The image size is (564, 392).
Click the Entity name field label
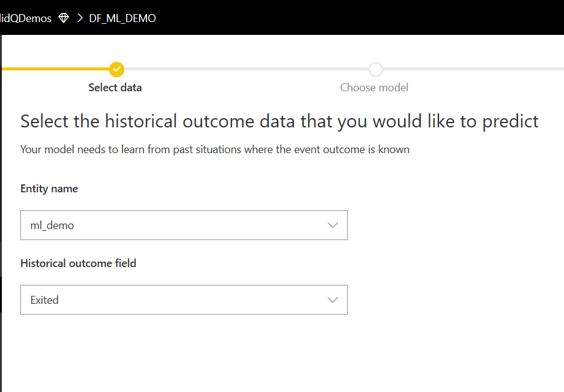point(49,189)
